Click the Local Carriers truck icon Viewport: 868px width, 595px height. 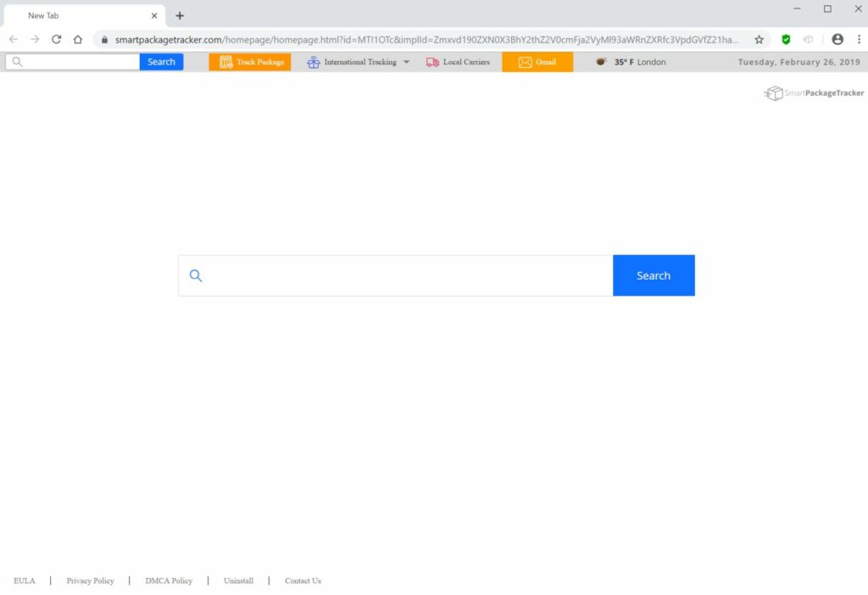(431, 62)
